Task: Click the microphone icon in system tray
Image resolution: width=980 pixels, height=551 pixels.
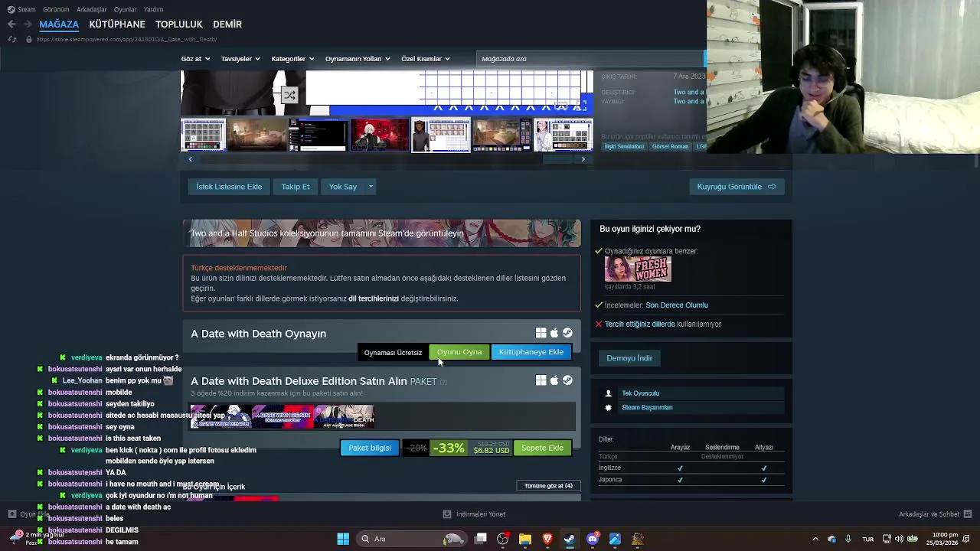Action: coord(848,540)
